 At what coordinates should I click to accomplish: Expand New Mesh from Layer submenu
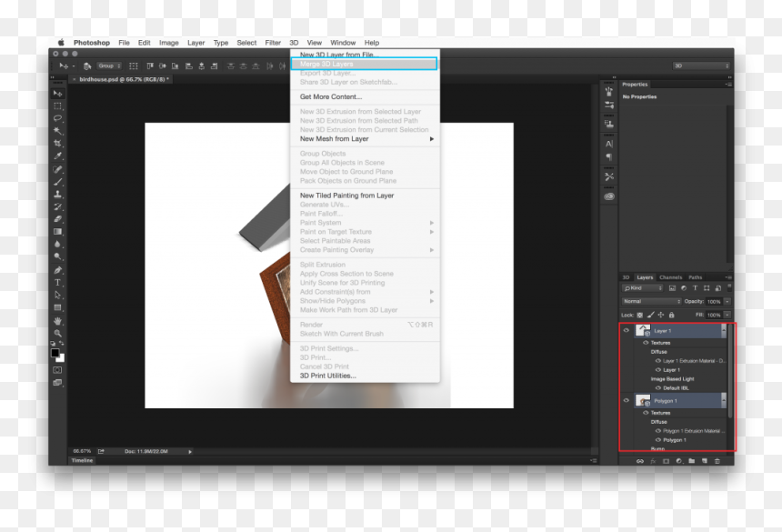[365, 139]
